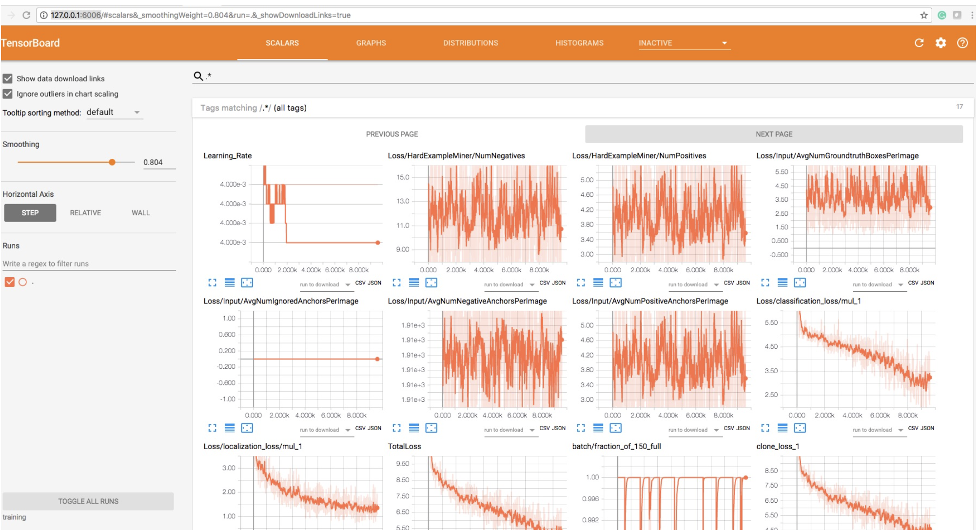Toggle Ignore outliers in chart scaling
980x530 pixels.
8,94
